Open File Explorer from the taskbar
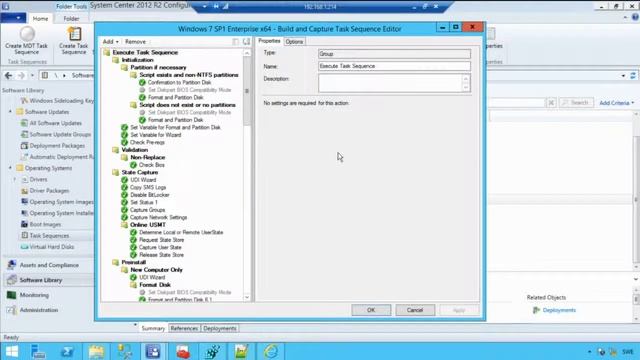Screen dimensions: 640x360 (96, 352)
